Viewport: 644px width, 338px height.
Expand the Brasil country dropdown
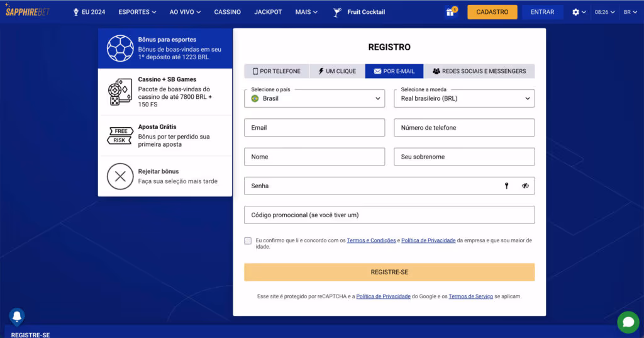314,99
